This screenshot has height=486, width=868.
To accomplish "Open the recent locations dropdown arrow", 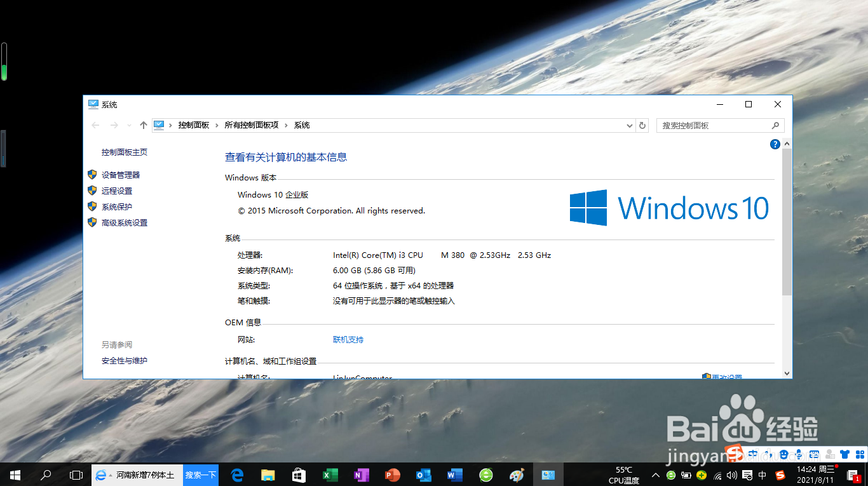I will tap(130, 125).
